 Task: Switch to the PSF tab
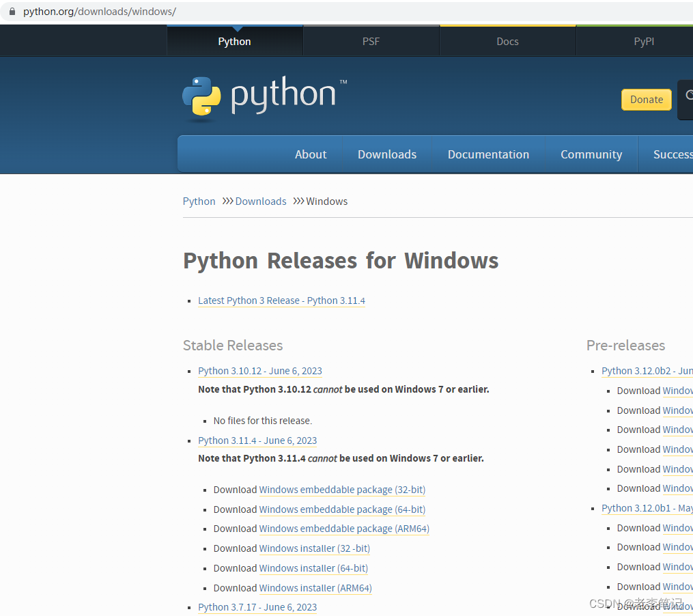pos(371,41)
